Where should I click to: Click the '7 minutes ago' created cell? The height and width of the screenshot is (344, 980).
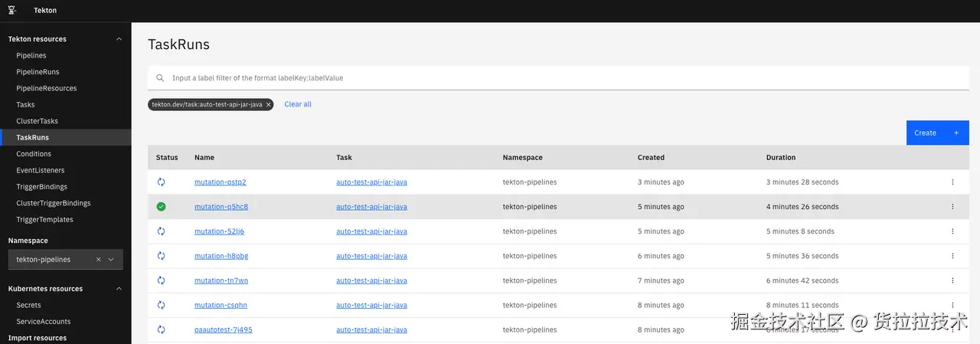point(661,280)
